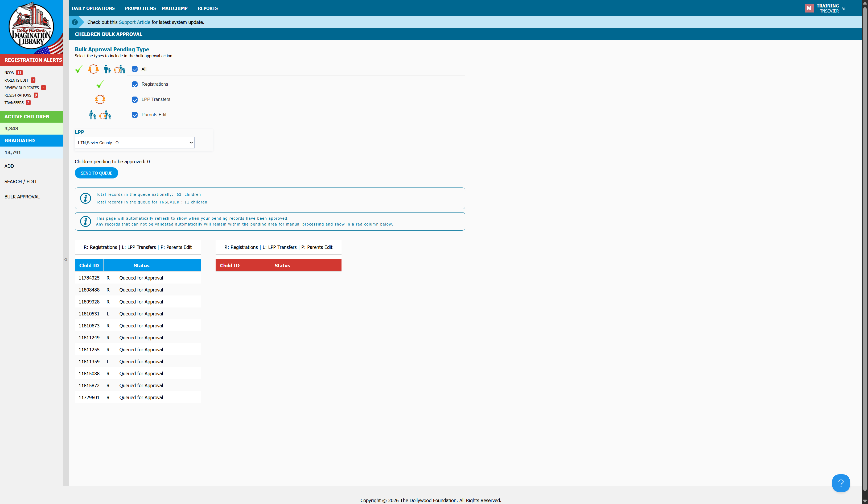Open Search / Edit in the sidebar
The width and height of the screenshot is (868, 504).
pyautogui.click(x=21, y=181)
